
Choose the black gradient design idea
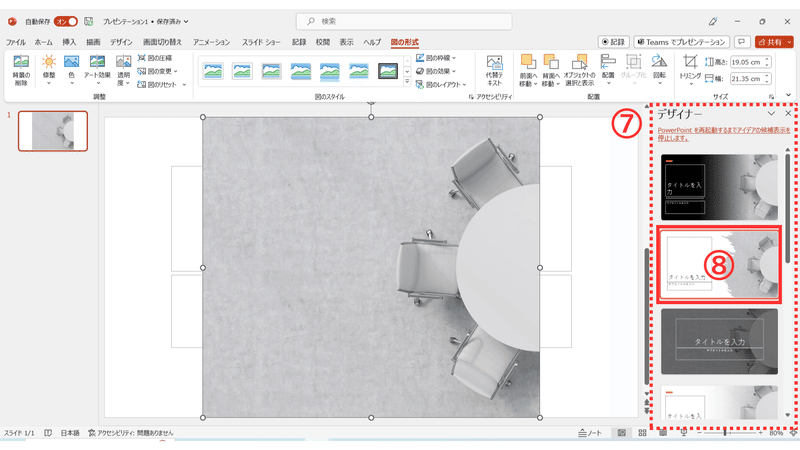coord(719,187)
